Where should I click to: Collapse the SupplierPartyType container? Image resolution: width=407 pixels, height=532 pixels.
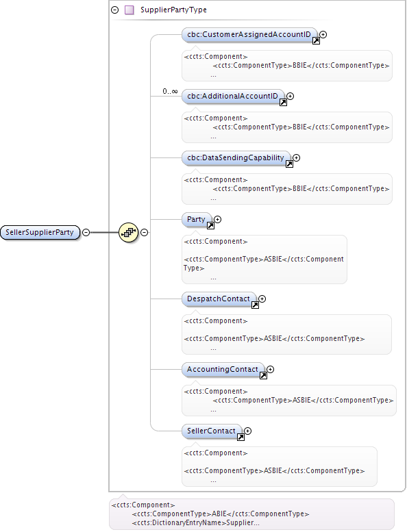click(x=115, y=10)
